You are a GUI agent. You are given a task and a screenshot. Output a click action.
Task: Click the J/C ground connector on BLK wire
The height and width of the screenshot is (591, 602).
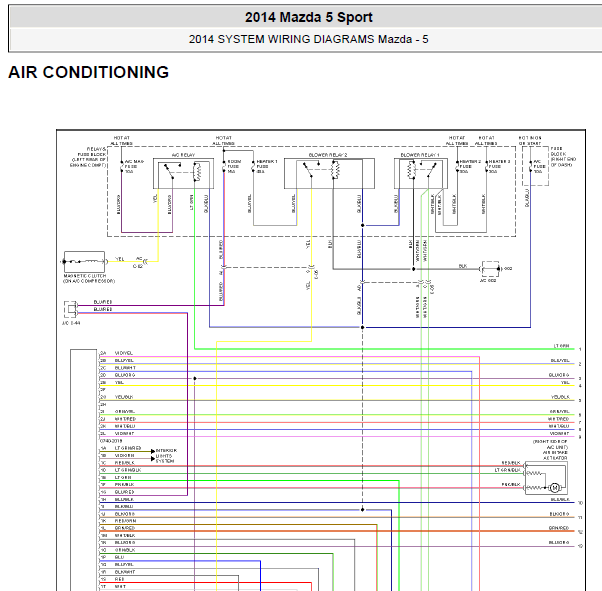click(490, 269)
